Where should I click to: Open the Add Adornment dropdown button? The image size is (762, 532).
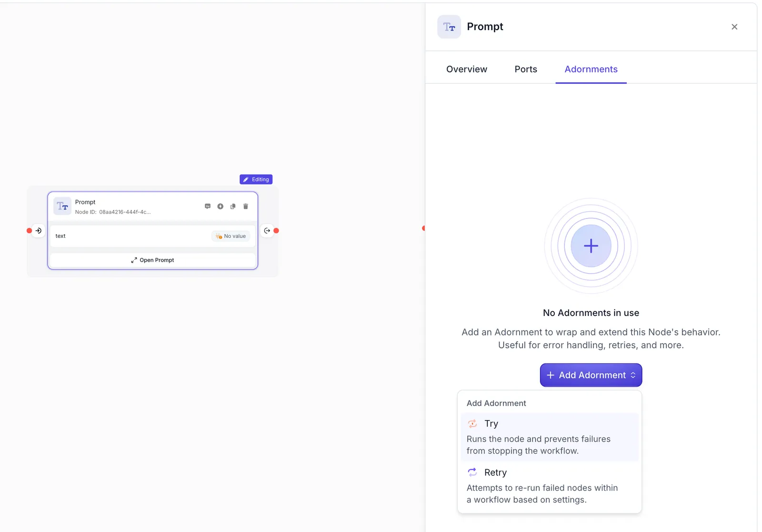591,375
